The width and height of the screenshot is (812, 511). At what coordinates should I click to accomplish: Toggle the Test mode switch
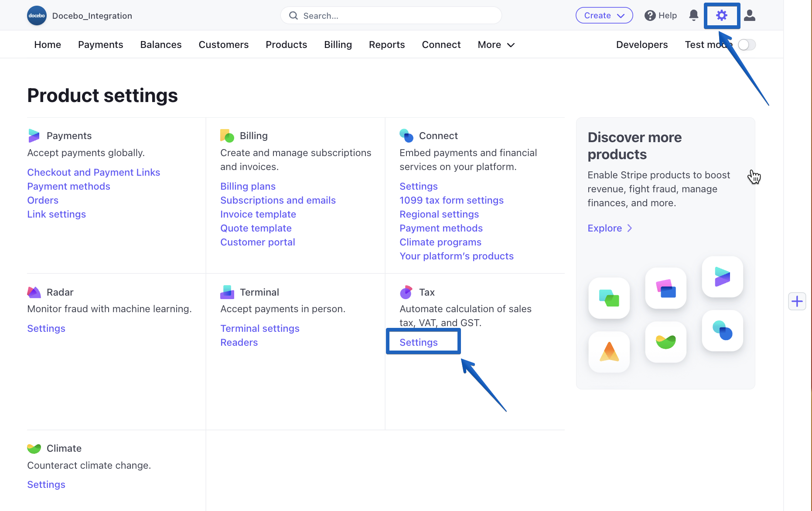747,45
